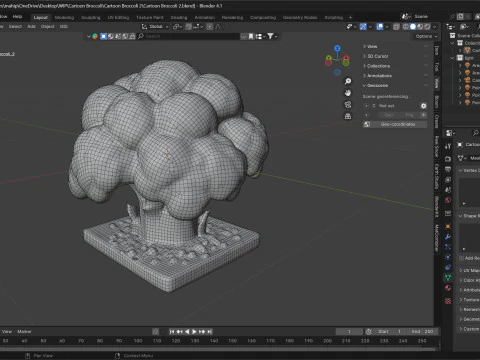This screenshot has width=480, height=360.
Task: Jump to the timeline start frame button
Action: point(172,331)
